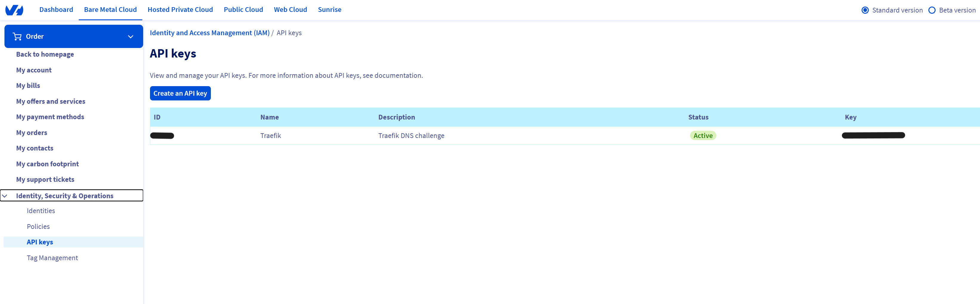The width and height of the screenshot is (980, 304).
Task: Open the Hosted Private Cloud tab
Action: point(180,10)
